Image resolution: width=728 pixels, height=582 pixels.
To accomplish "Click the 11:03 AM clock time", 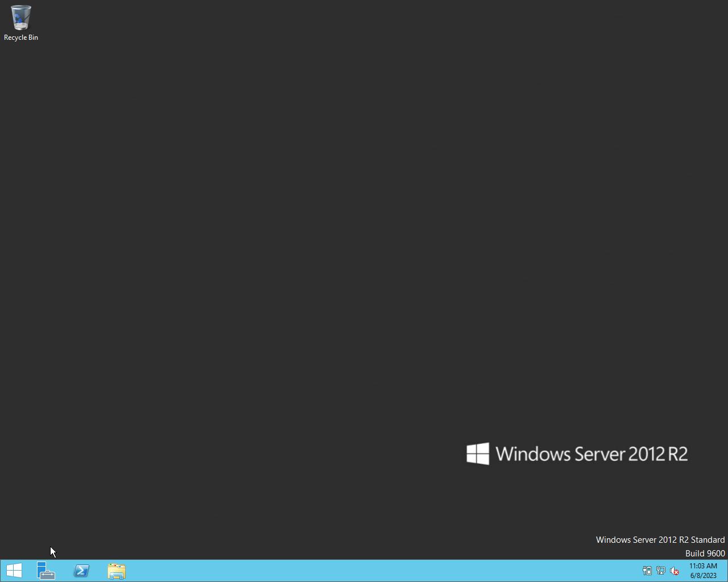I will pos(703,566).
